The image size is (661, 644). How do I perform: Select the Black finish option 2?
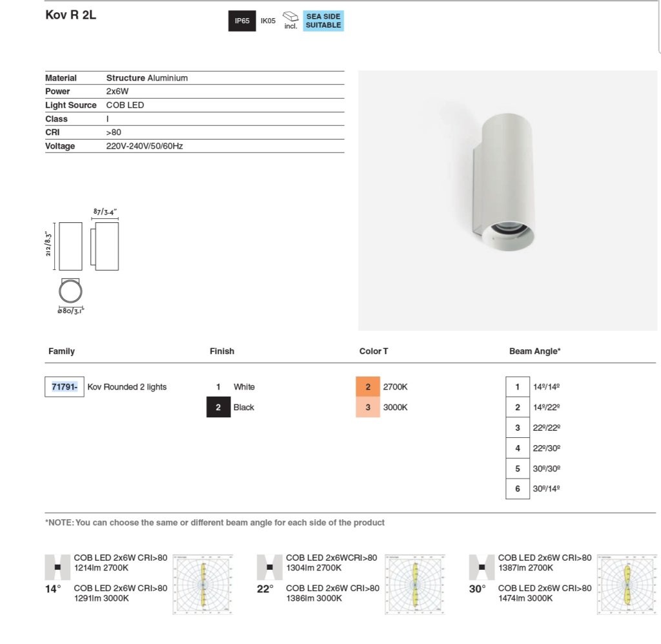point(218,407)
